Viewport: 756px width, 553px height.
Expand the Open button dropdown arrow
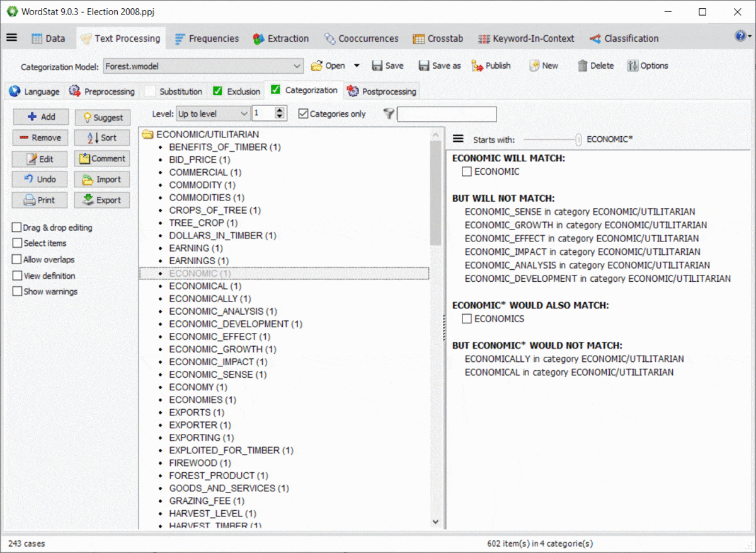[x=357, y=66]
